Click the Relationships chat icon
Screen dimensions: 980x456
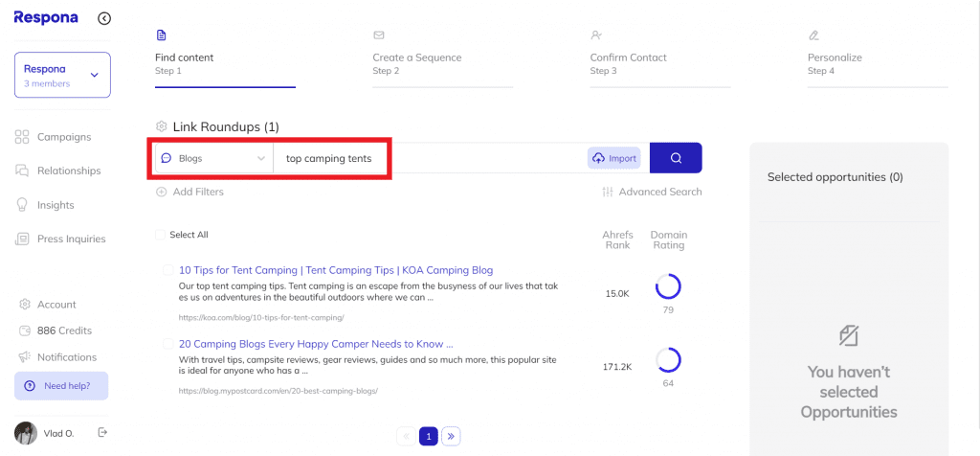22,171
